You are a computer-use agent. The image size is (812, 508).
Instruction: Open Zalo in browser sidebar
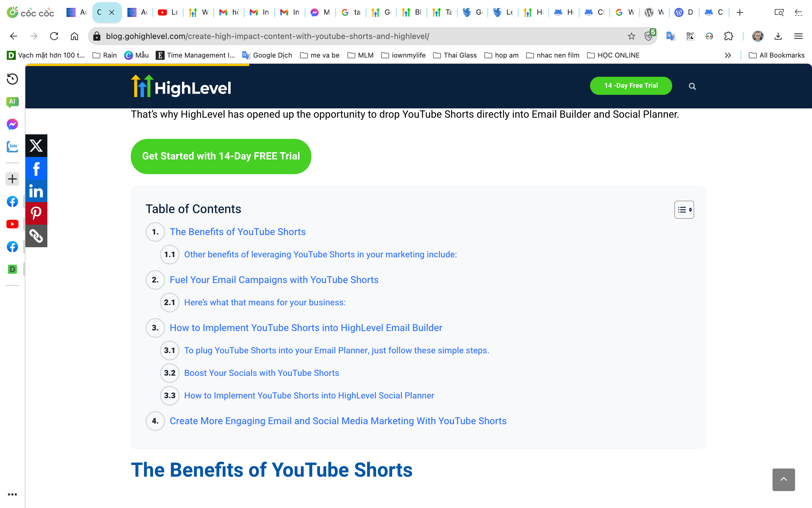(12, 146)
